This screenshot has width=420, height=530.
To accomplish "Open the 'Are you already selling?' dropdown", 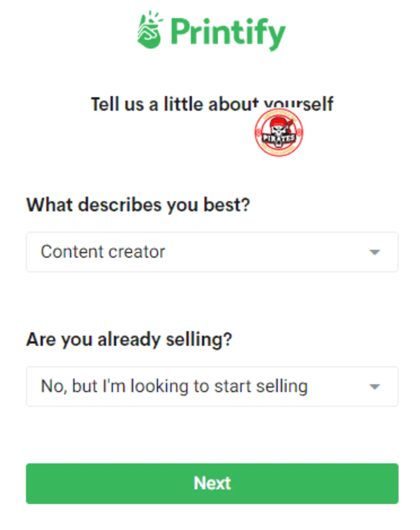I will coord(212,386).
